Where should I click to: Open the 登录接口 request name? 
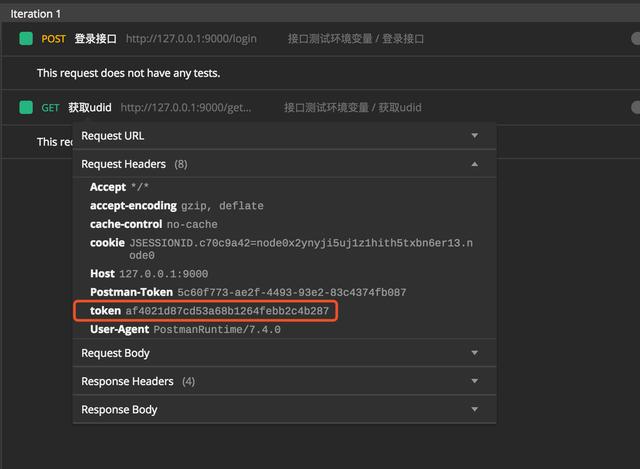click(96, 39)
